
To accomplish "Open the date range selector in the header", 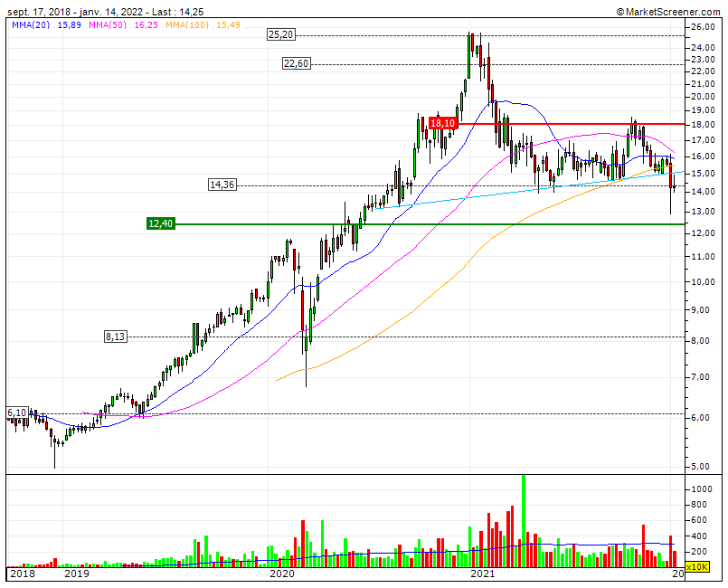I will (72, 11).
